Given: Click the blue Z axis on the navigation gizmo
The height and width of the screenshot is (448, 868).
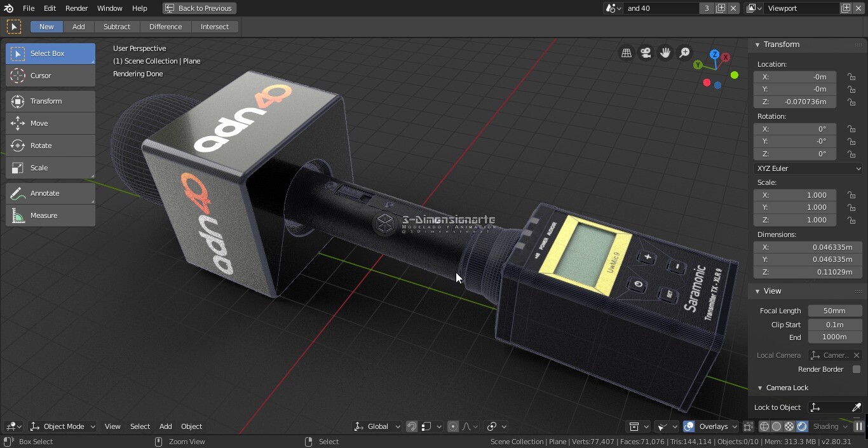Looking at the screenshot, I should (x=715, y=55).
